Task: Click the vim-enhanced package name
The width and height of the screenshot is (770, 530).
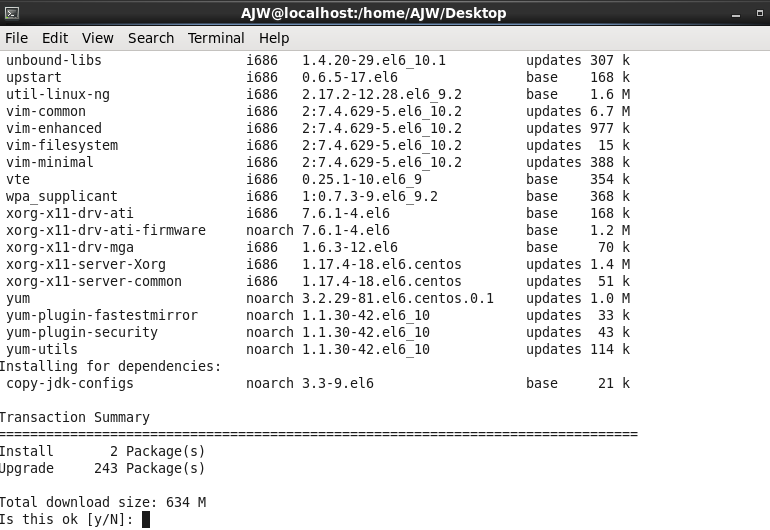Action: click(54, 128)
